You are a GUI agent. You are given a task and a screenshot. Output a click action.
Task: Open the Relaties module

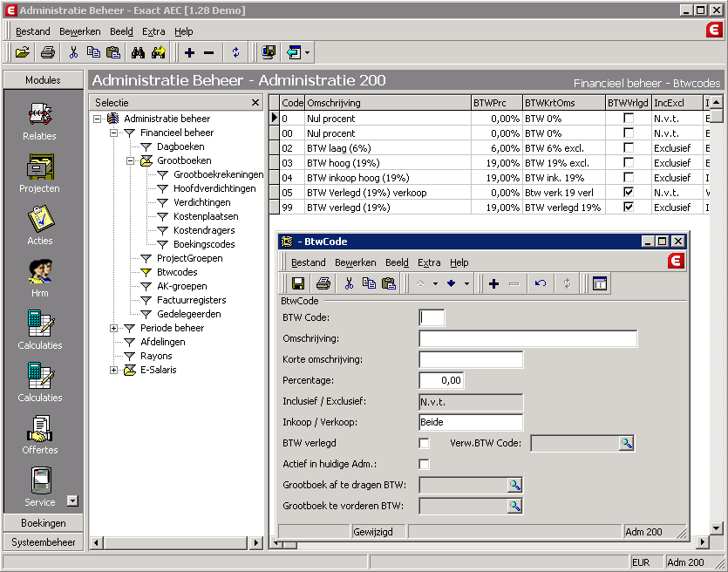point(40,121)
